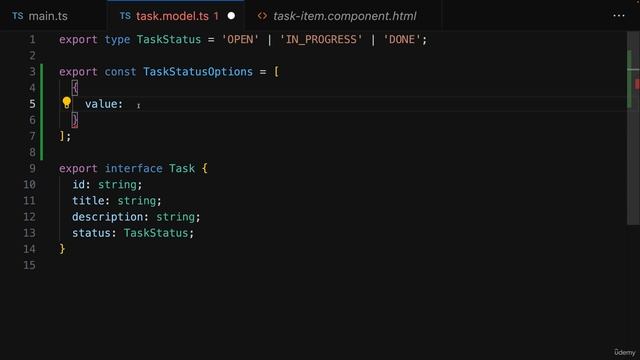Click the HTML icon on task-item.component.html tab
640x360 pixels.
(262, 16)
